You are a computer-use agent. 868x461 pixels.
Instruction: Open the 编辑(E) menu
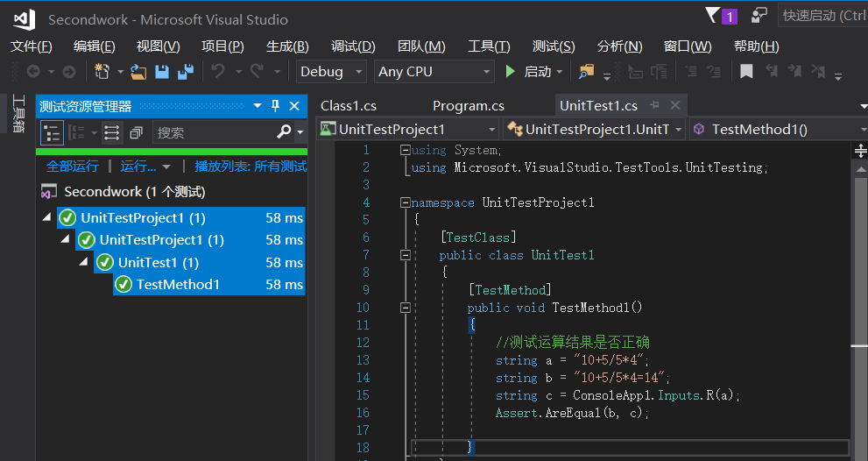point(94,46)
